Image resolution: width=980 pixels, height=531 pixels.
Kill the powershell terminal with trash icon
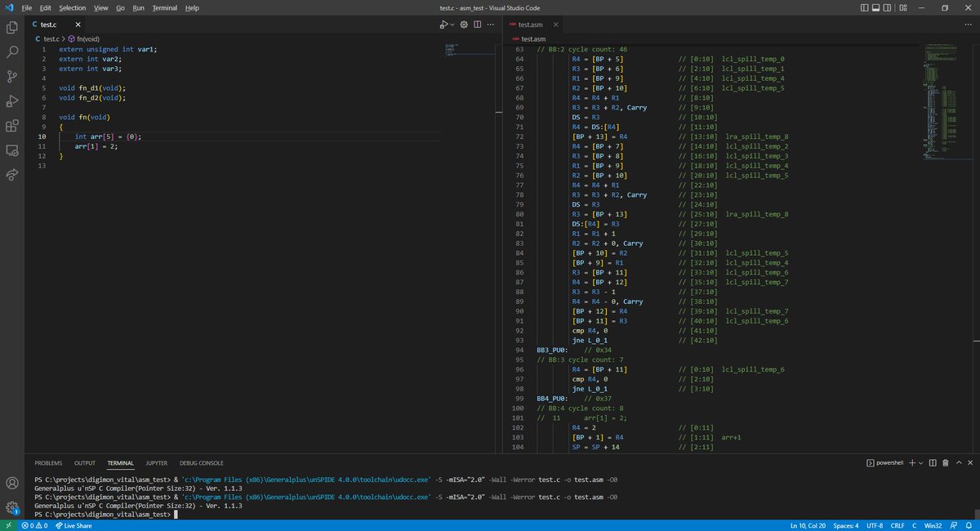click(x=945, y=463)
